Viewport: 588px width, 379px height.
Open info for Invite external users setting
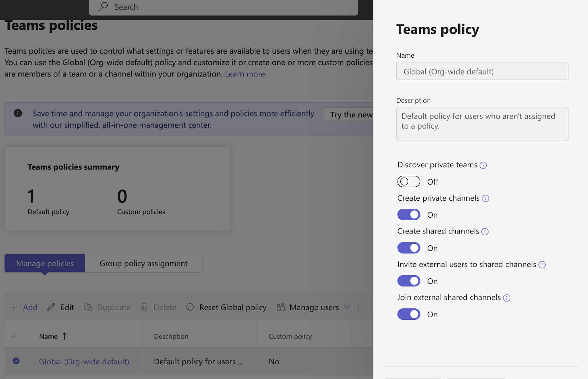[542, 265]
